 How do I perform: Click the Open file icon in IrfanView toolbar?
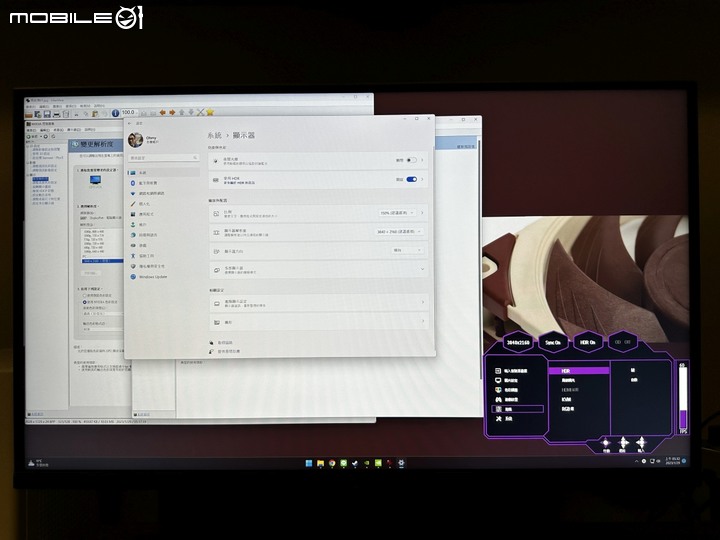click(29, 113)
